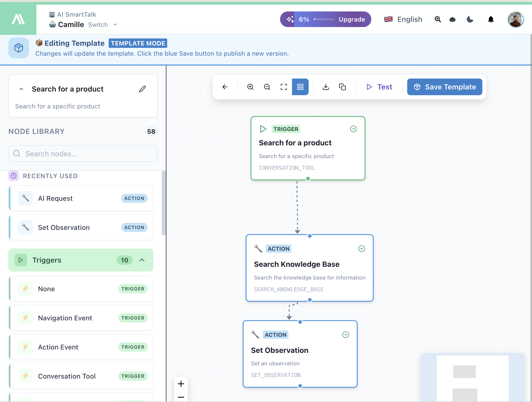Toggle dark mode with the moon icon
The image size is (532, 402).
coord(470,19)
